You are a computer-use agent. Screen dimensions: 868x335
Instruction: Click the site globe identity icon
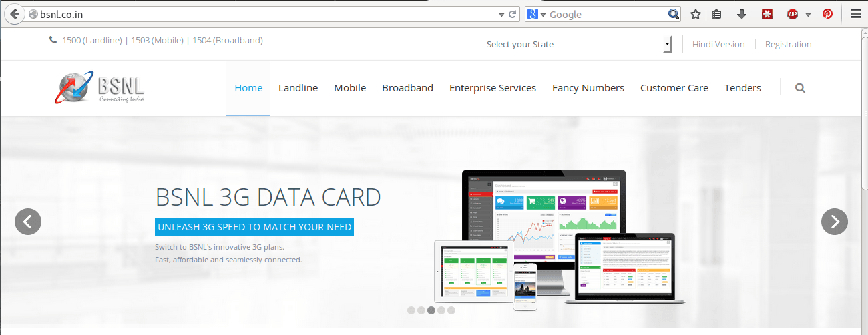(33, 14)
